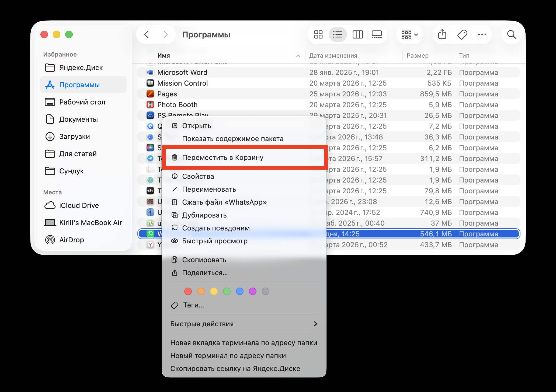Navigate back using the back arrow
This screenshot has width=556, height=392.
(x=146, y=34)
